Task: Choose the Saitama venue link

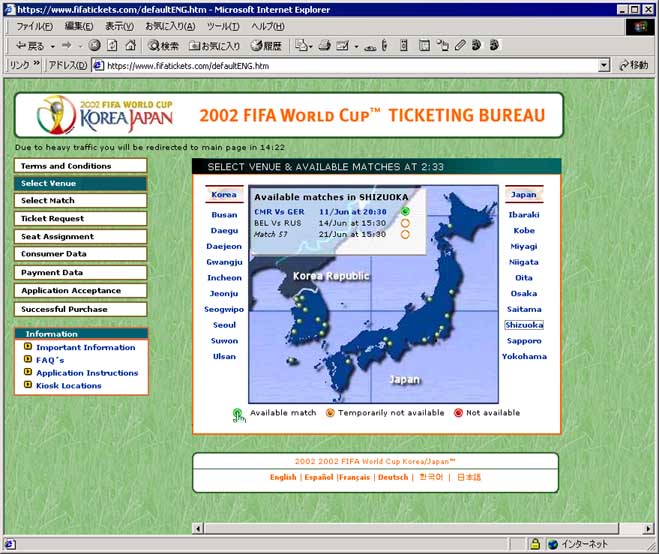Action: click(524, 309)
